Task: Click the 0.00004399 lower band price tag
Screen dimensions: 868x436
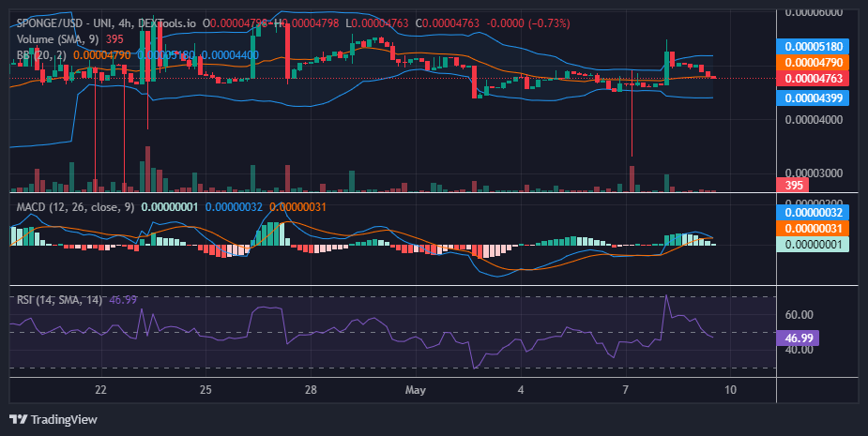Action: pos(813,98)
